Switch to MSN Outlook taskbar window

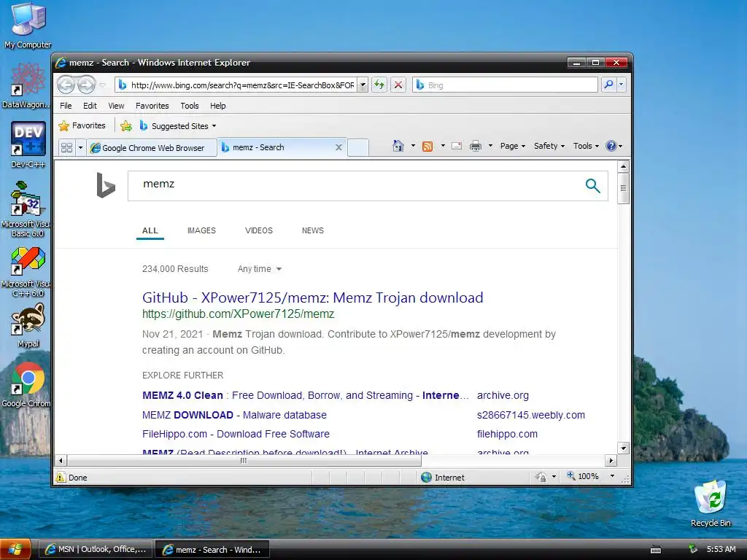click(96, 549)
